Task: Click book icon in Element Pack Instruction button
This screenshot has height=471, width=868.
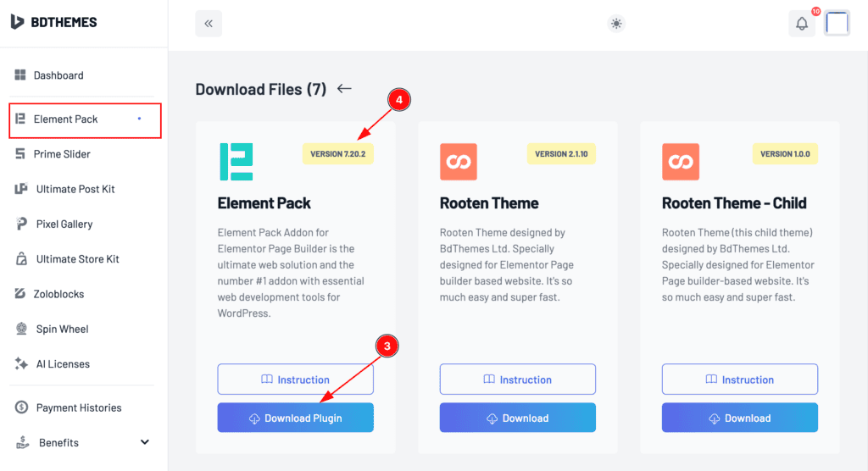Action: click(x=267, y=380)
